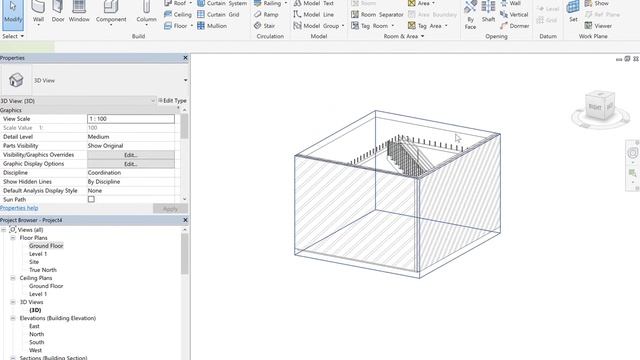
Task: Collapse the Elevations (Building Elevation) node
Action: click(13, 318)
